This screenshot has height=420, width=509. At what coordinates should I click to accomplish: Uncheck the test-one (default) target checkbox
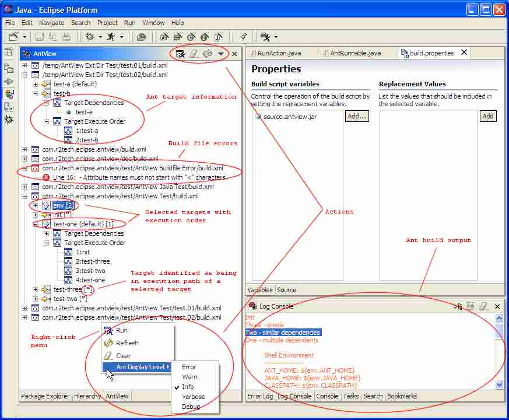click(47, 224)
